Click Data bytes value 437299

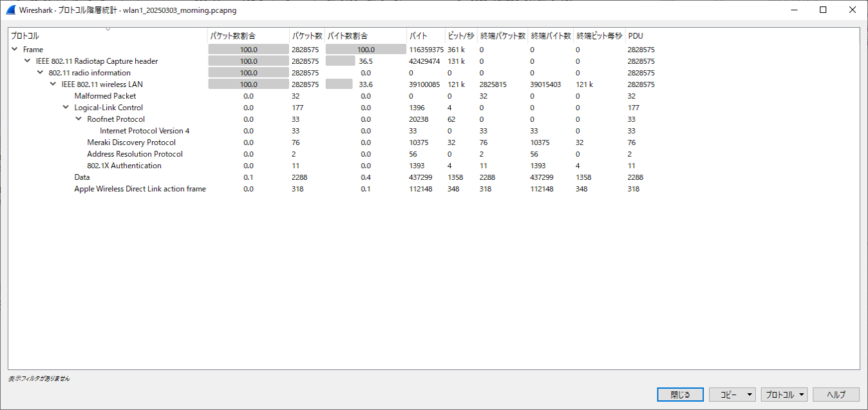[420, 177]
